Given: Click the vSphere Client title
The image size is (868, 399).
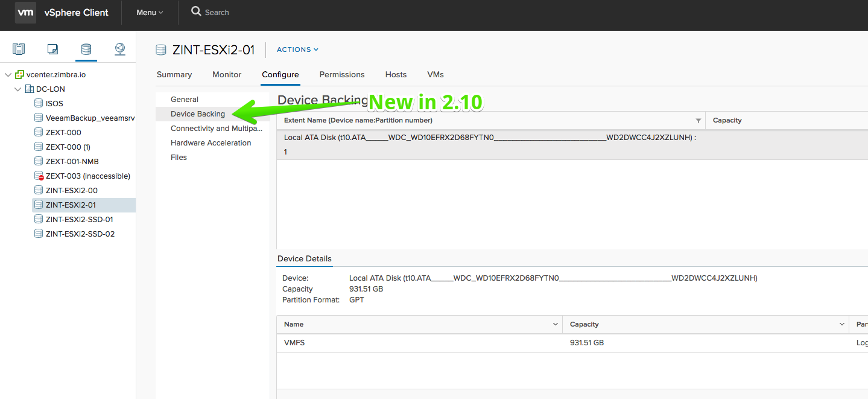Looking at the screenshot, I should tap(77, 12).
